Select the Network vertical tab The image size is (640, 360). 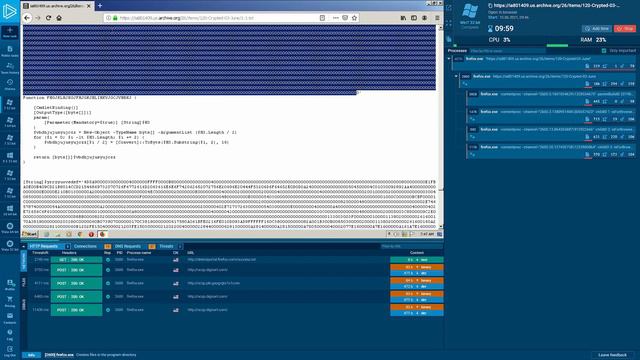click(24, 261)
